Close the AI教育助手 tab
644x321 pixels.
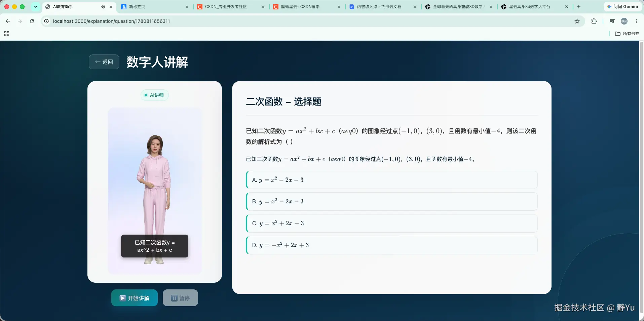(111, 7)
